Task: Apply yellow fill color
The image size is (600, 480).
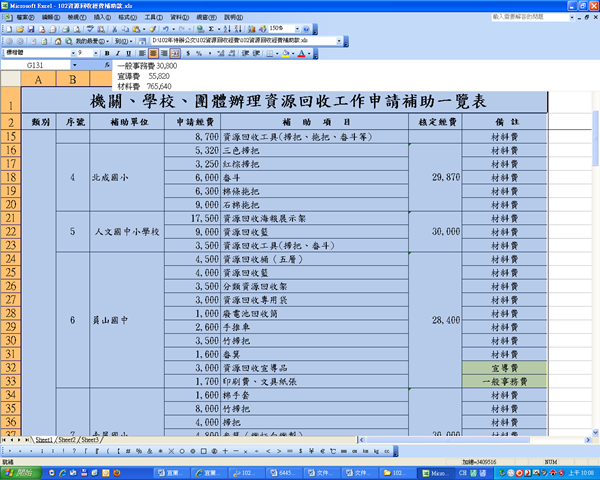Action: (285, 54)
